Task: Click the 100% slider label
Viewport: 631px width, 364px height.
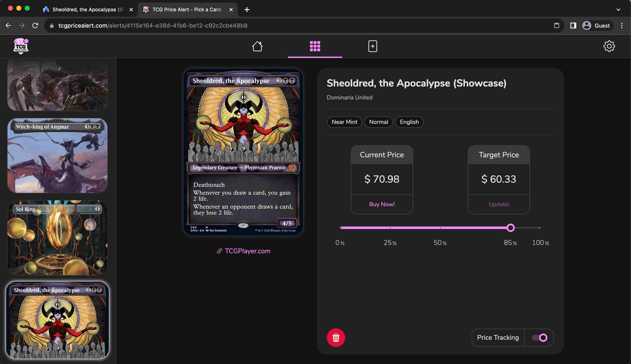Action: click(x=540, y=243)
